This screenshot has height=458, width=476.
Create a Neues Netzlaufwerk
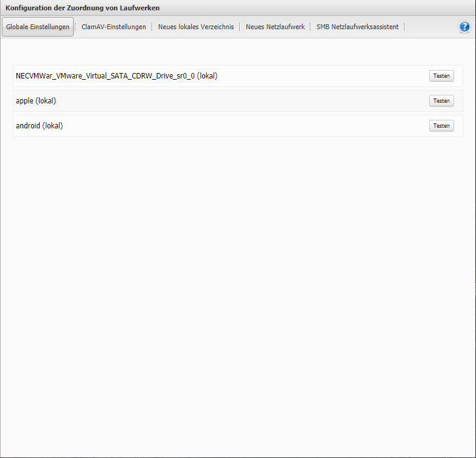pyautogui.click(x=275, y=27)
